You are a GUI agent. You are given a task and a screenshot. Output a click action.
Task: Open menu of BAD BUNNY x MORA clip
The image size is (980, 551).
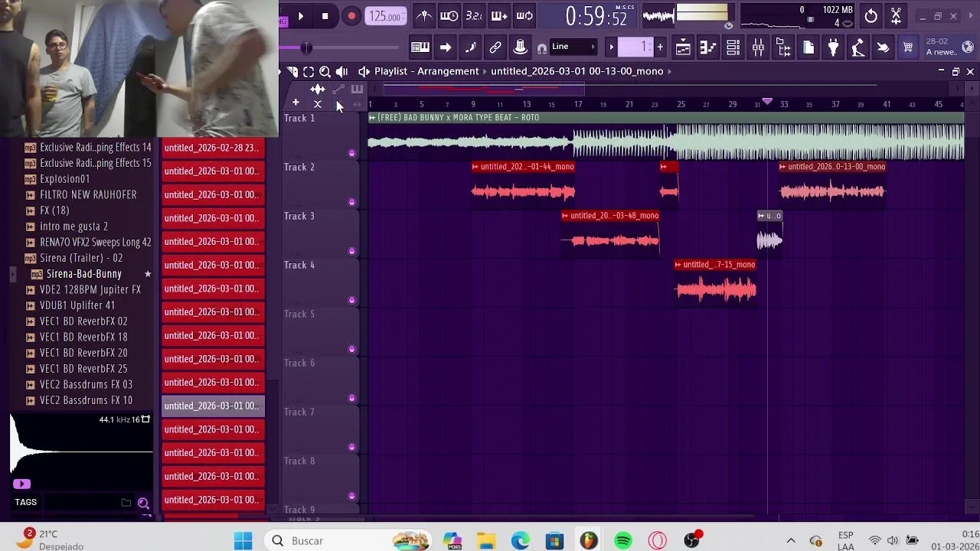tap(372, 118)
